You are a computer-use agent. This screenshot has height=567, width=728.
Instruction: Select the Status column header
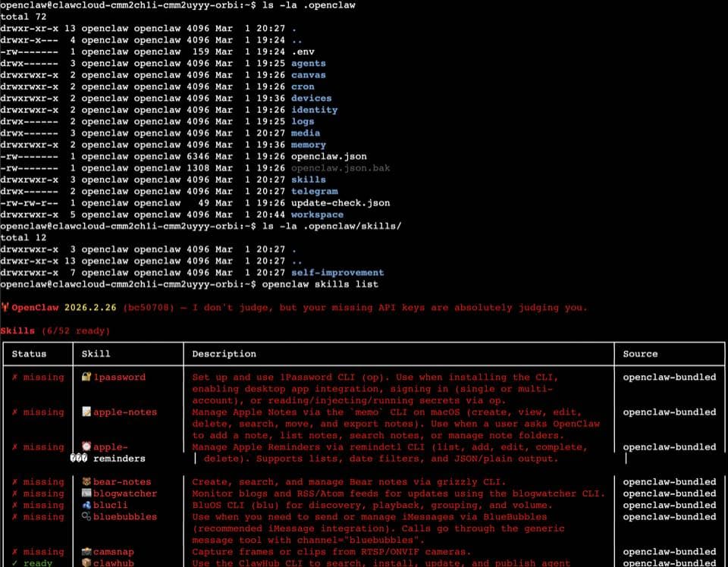click(28, 354)
